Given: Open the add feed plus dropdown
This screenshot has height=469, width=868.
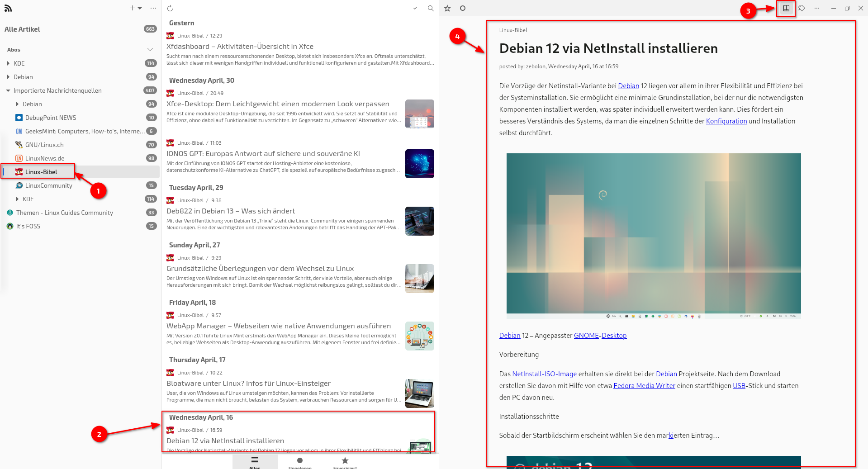Looking at the screenshot, I should pyautogui.click(x=136, y=8).
